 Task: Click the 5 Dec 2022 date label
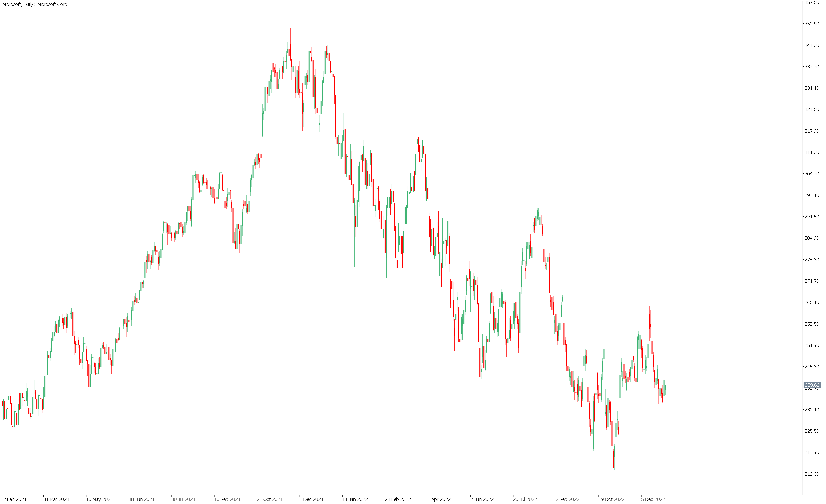point(653,499)
